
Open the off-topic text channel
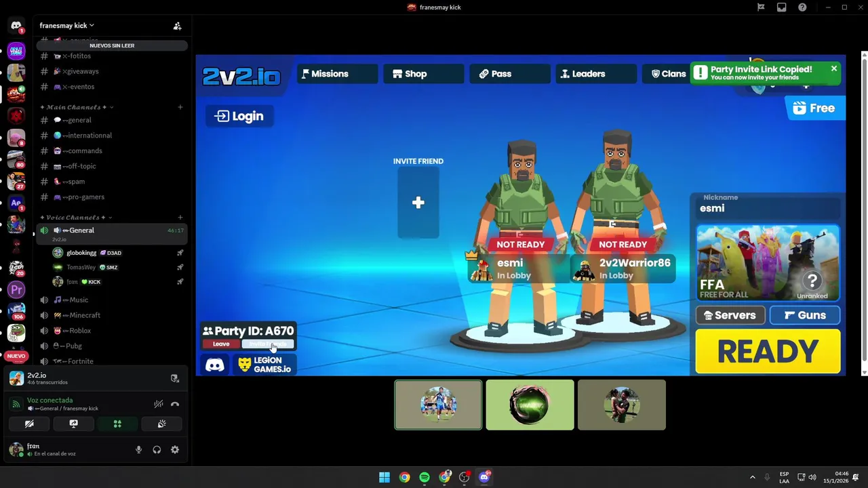click(112, 166)
